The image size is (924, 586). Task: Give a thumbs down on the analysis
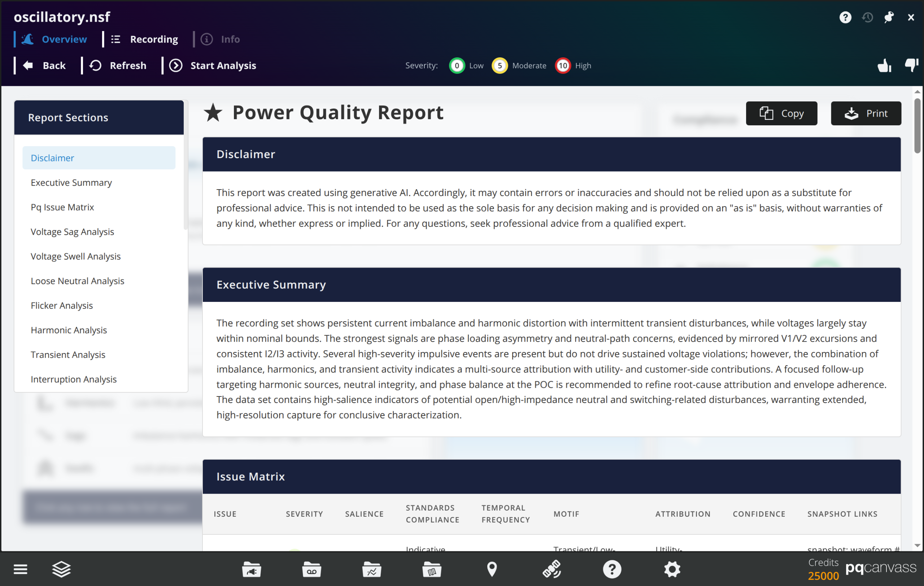pyautogui.click(x=911, y=66)
